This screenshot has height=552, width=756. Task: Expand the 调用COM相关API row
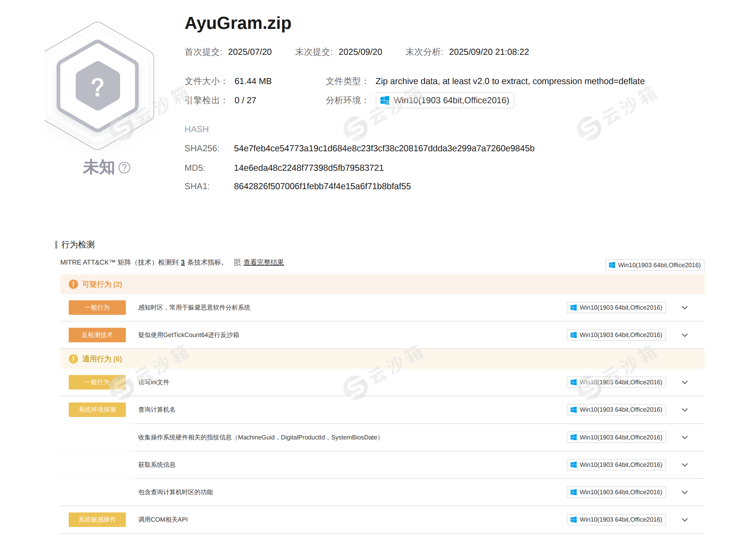pos(685,520)
